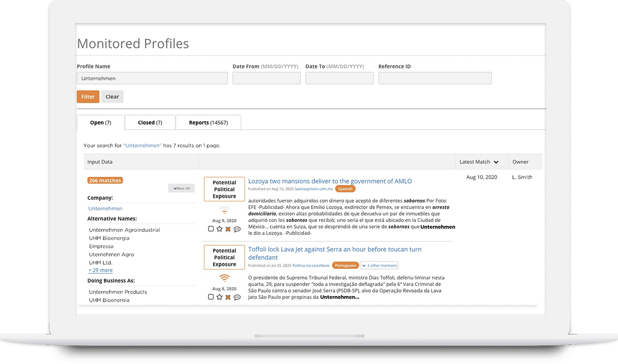
Task: Click the Portuguese language badge
Action: click(345, 265)
